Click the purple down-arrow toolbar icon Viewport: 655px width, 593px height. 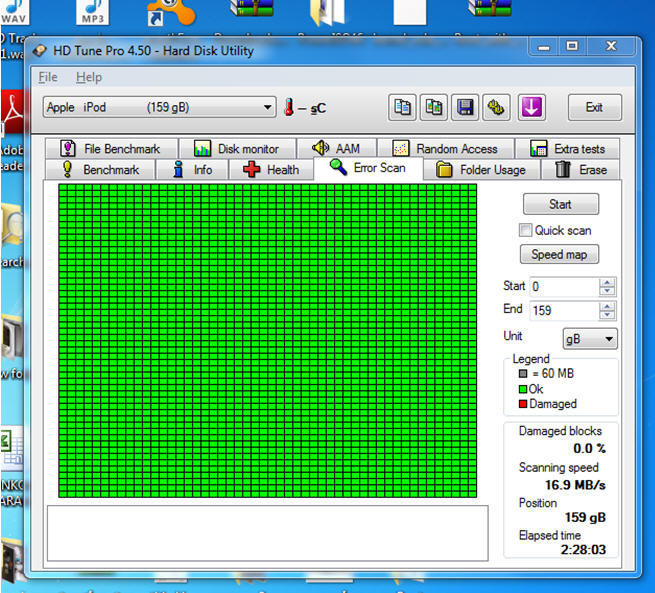coord(531,108)
